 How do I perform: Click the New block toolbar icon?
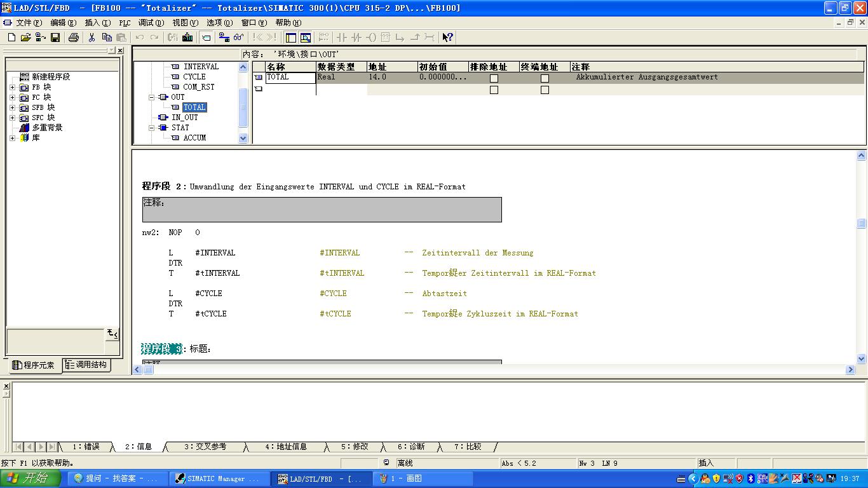[x=11, y=37]
